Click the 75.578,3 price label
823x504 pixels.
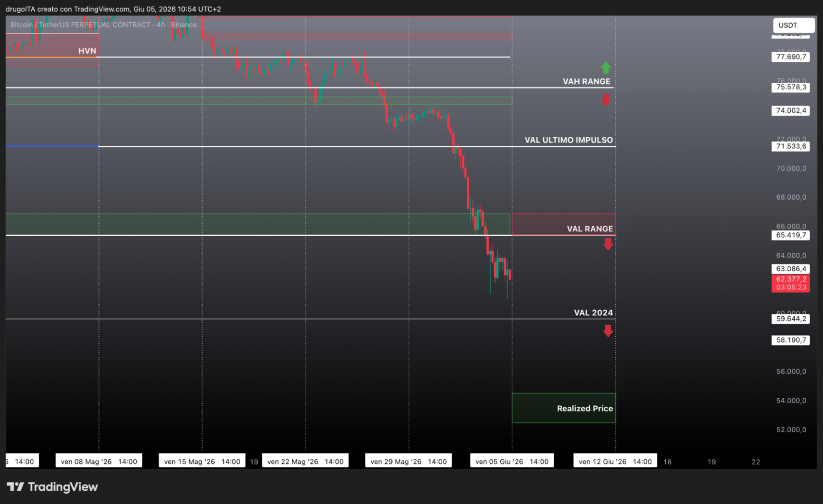[790, 87]
